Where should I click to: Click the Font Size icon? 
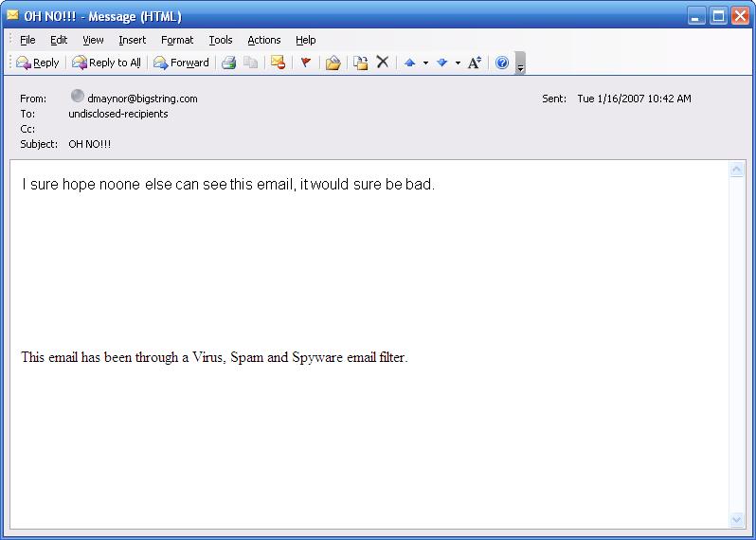click(475, 63)
